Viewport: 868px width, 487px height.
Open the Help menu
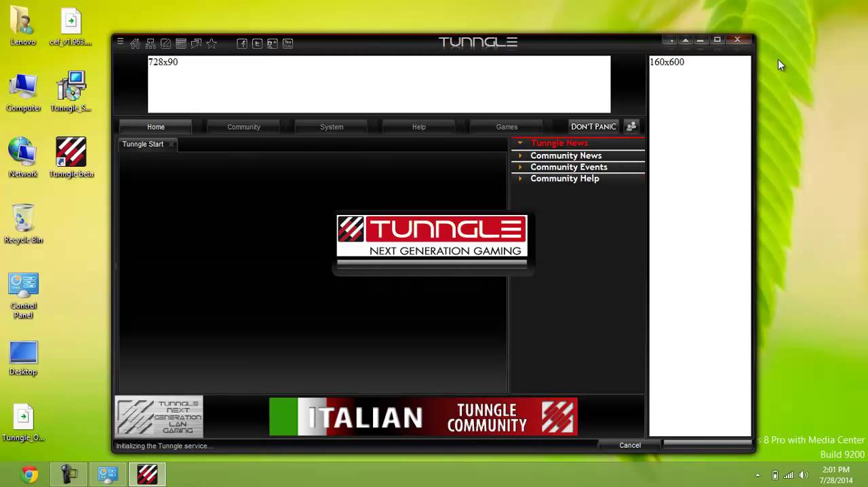tap(419, 127)
